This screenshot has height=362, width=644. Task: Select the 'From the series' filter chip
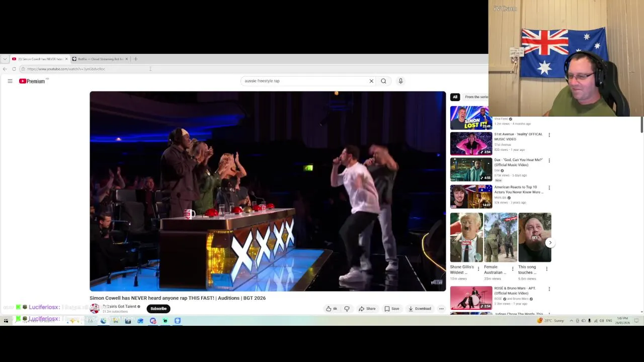475,97
